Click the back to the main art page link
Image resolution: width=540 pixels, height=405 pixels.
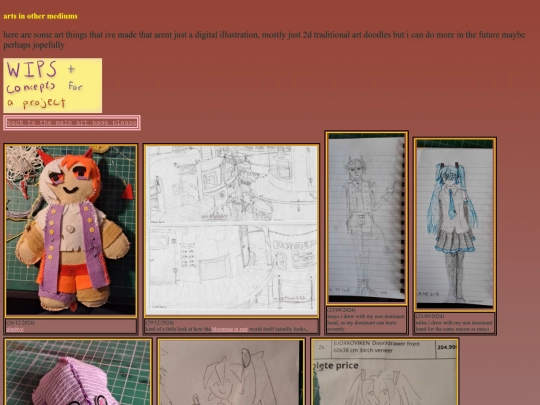point(72,123)
